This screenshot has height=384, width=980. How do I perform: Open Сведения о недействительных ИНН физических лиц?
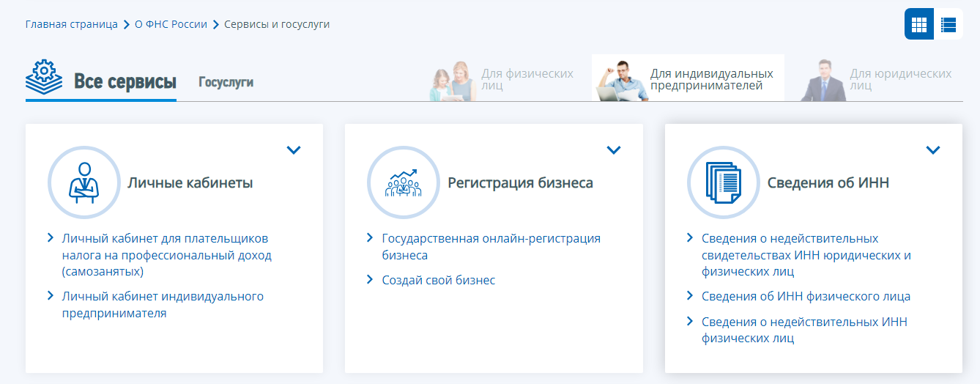(x=804, y=330)
